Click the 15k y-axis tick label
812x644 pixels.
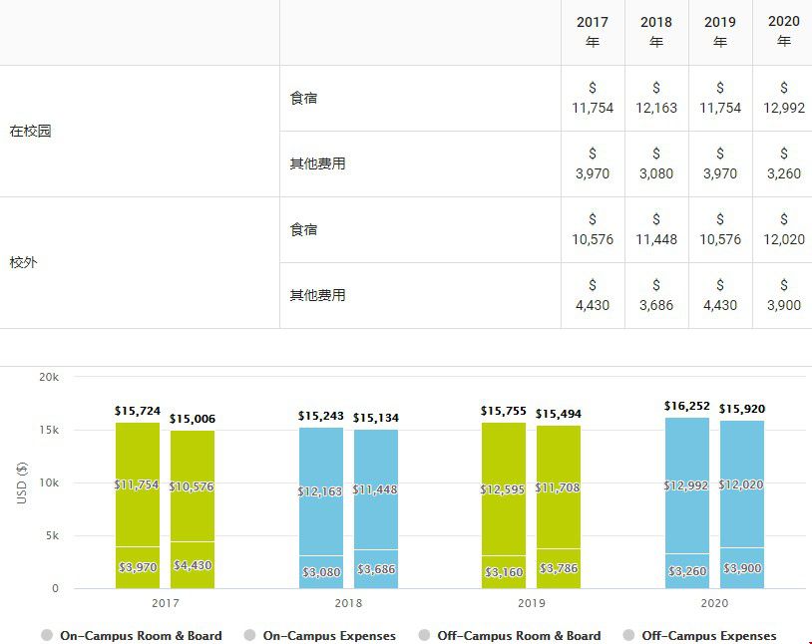click(49, 430)
